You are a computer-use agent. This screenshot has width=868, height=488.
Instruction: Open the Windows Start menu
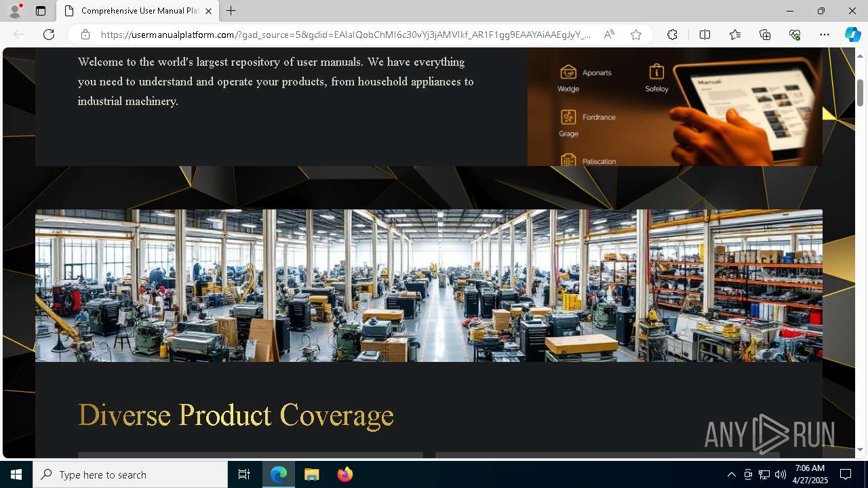[x=16, y=474]
